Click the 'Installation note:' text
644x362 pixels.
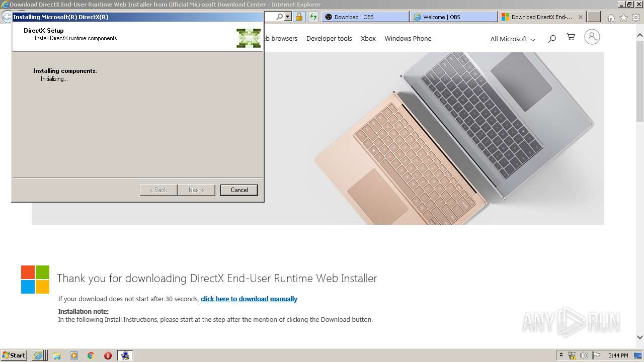pos(84,312)
